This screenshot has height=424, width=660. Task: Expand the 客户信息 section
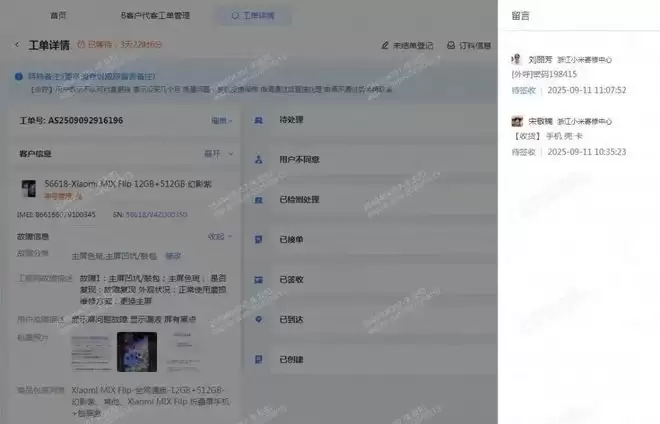coord(215,154)
